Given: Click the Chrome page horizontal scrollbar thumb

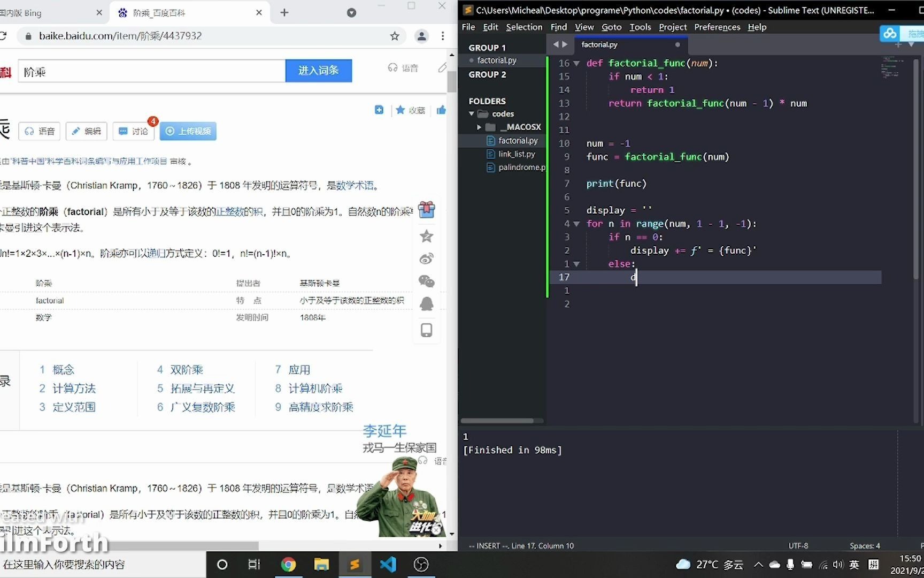Looking at the screenshot, I should click(x=128, y=546).
